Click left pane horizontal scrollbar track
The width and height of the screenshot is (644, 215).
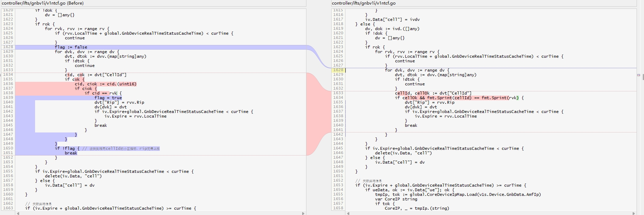159,213
